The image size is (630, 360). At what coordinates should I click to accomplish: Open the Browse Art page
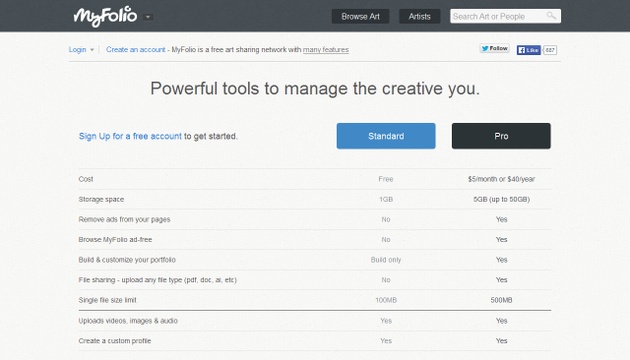click(x=360, y=16)
